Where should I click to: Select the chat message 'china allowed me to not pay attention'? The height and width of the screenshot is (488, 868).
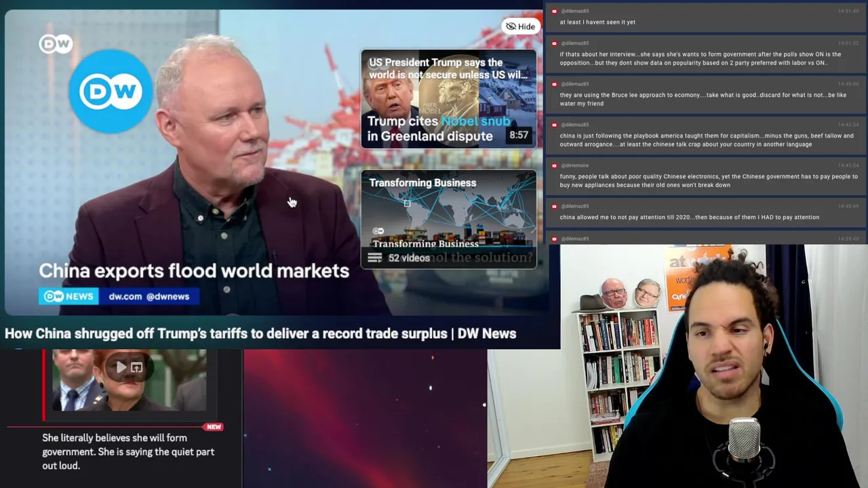point(705,212)
